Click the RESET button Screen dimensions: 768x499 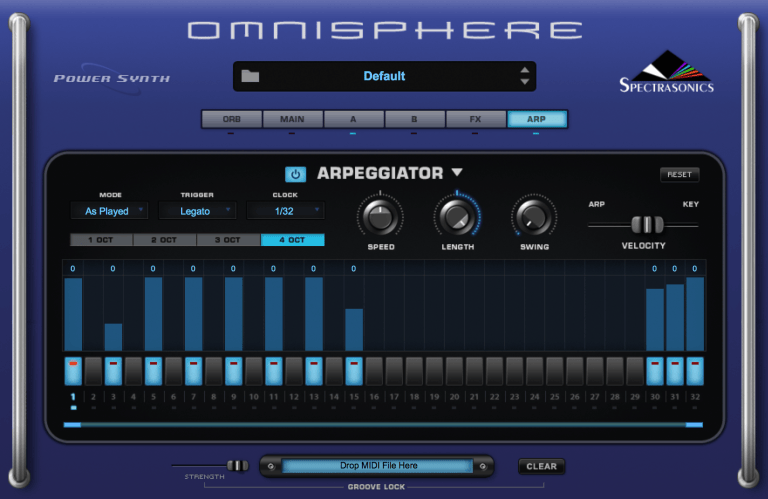679,174
